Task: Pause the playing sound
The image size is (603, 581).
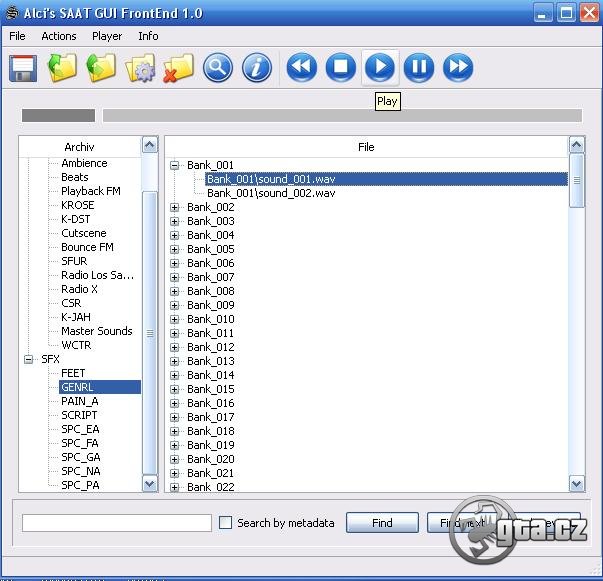Action: pyautogui.click(x=419, y=68)
